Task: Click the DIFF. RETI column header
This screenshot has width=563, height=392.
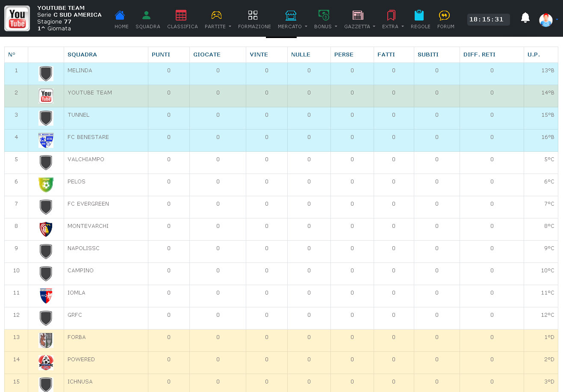Action: [479, 55]
